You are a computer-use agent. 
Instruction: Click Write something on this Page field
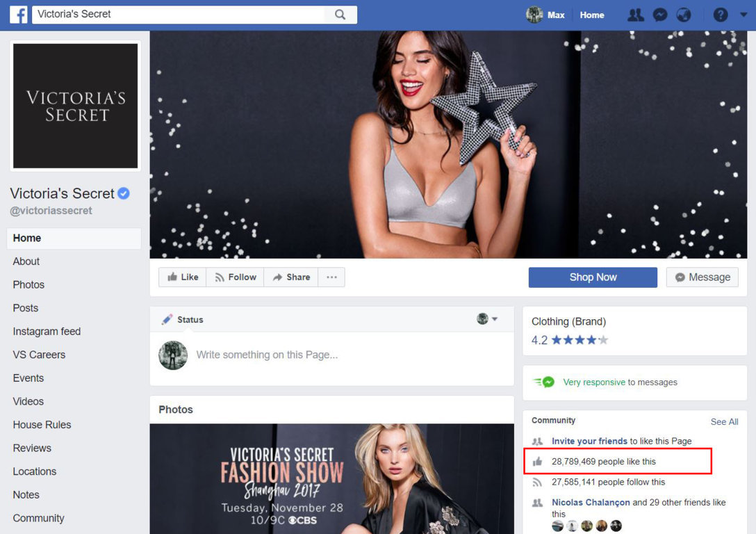[x=267, y=355]
